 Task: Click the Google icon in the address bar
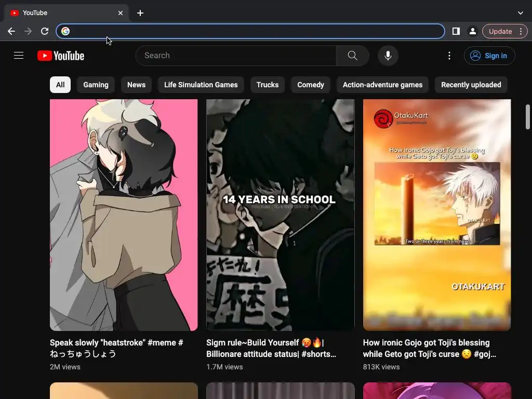coord(65,31)
